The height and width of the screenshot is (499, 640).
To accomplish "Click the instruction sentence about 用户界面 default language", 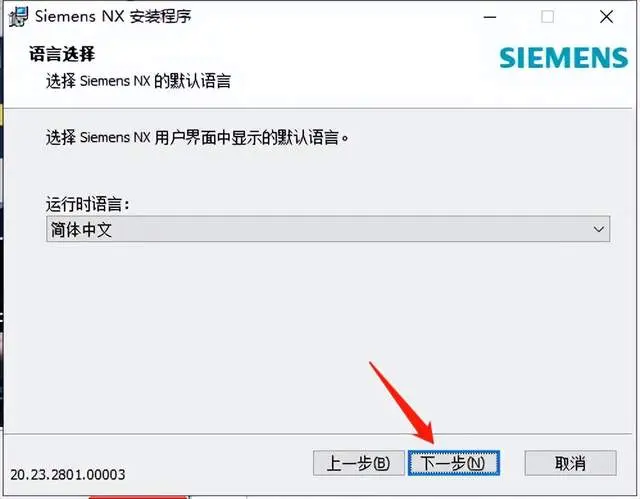I will [198, 138].
